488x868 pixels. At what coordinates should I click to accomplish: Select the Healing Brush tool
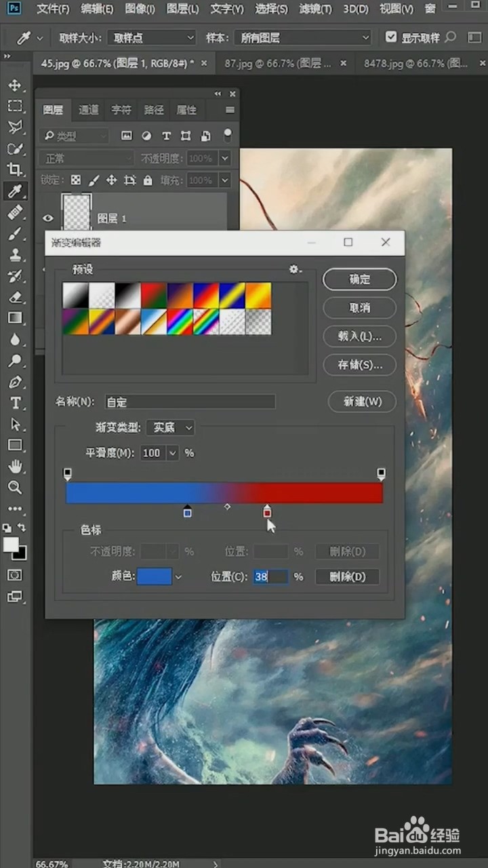coord(15,212)
